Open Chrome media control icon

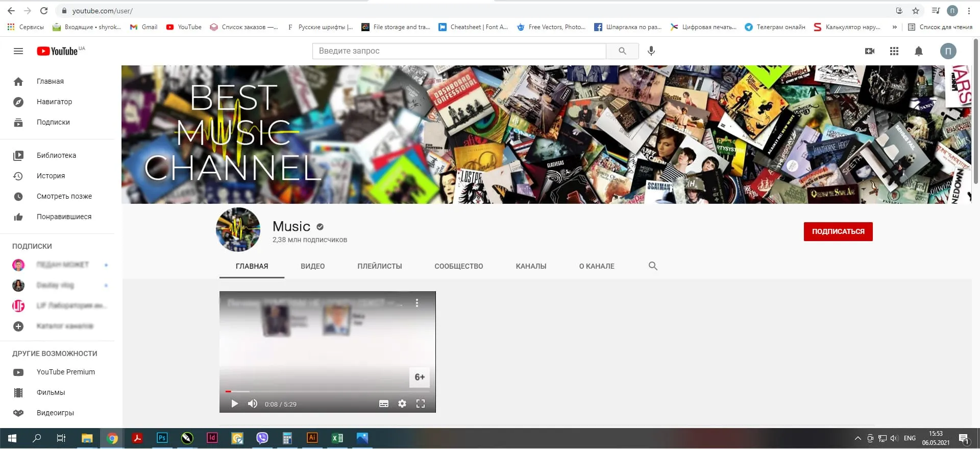[936, 11]
